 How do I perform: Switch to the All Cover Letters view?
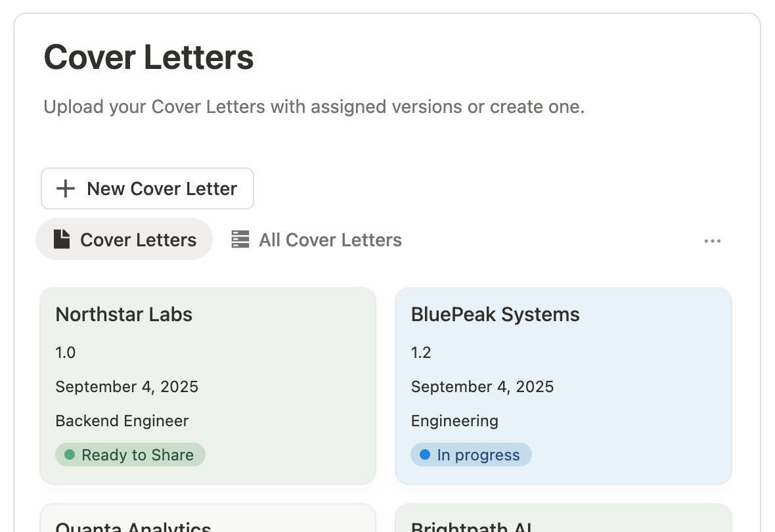(317, 240)
